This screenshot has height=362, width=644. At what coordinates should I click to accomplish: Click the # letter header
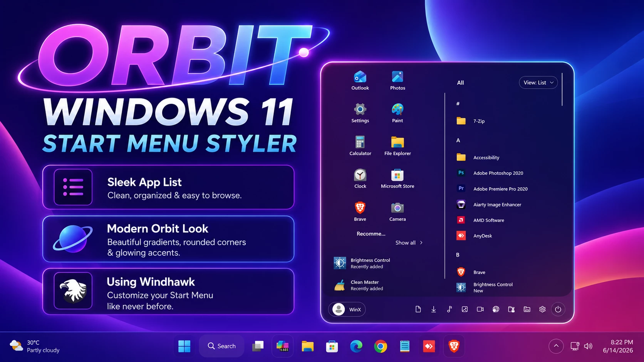(x=458, y=103)
